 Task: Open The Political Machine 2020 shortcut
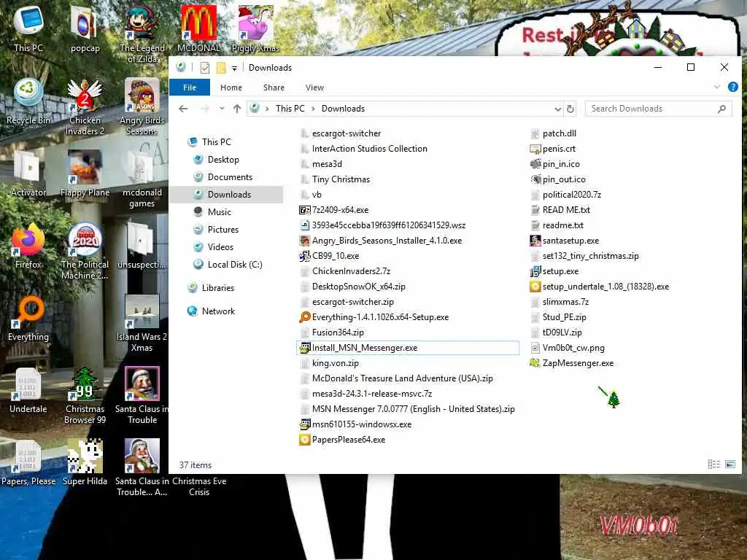click(85, 252)
